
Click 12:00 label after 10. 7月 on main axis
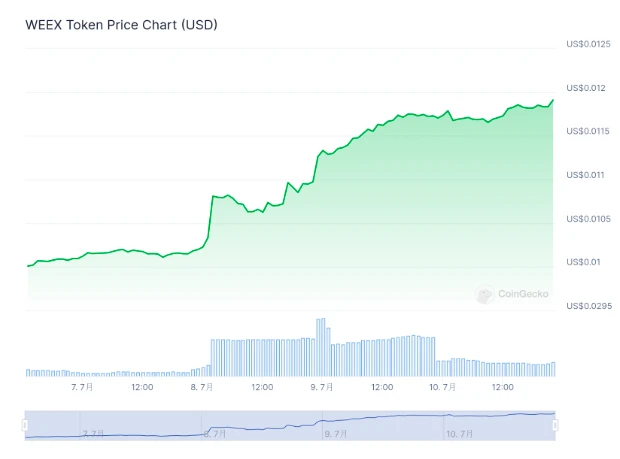point(502,386)
